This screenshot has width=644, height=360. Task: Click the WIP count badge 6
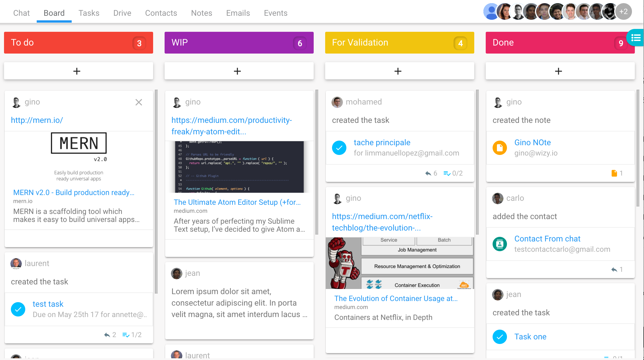click(x=300, y=43)
